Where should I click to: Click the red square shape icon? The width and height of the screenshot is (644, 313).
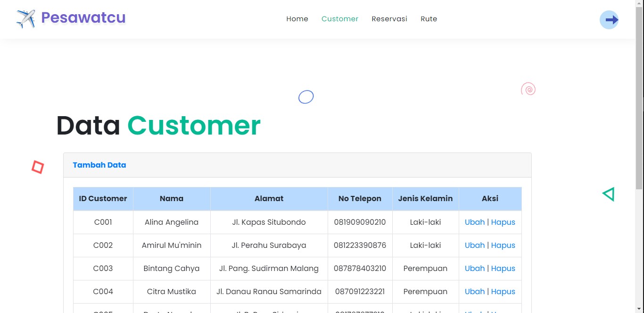click(x=38, y=167)
